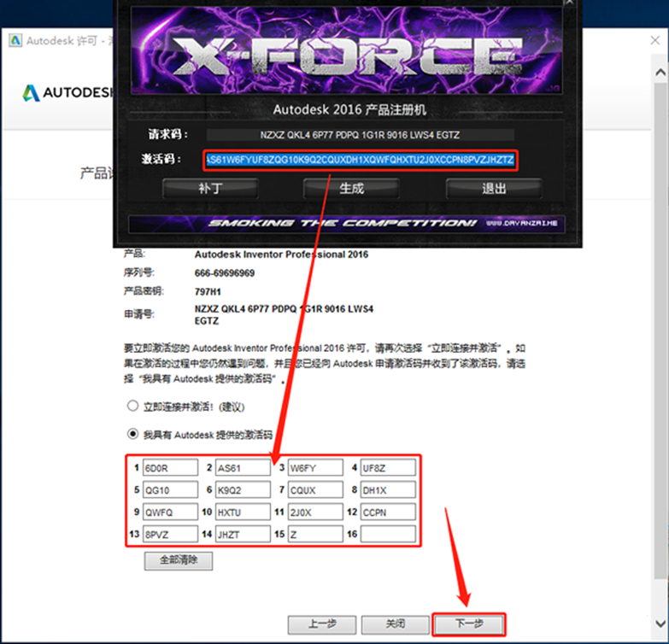Click activation code box 15 containing Z
This screenshot has height=644, width=669.
pyautogui.click(x=315, y=534)
